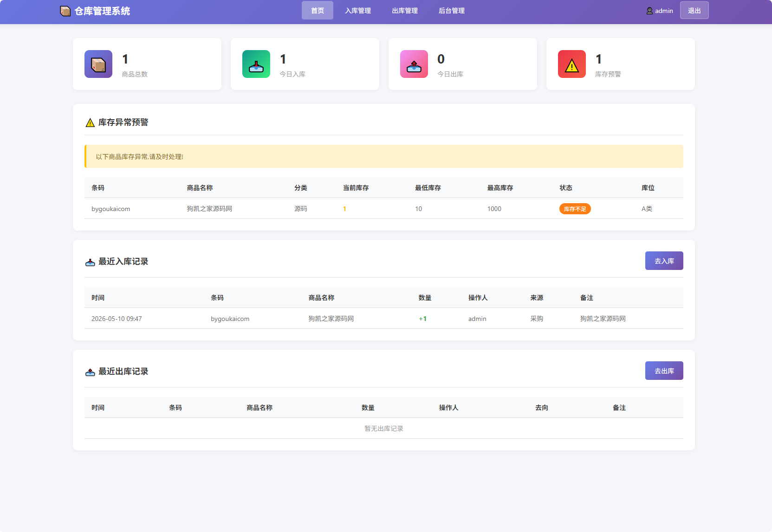
Task: Click the 状态 column header
Action: [x=566, y=188]
